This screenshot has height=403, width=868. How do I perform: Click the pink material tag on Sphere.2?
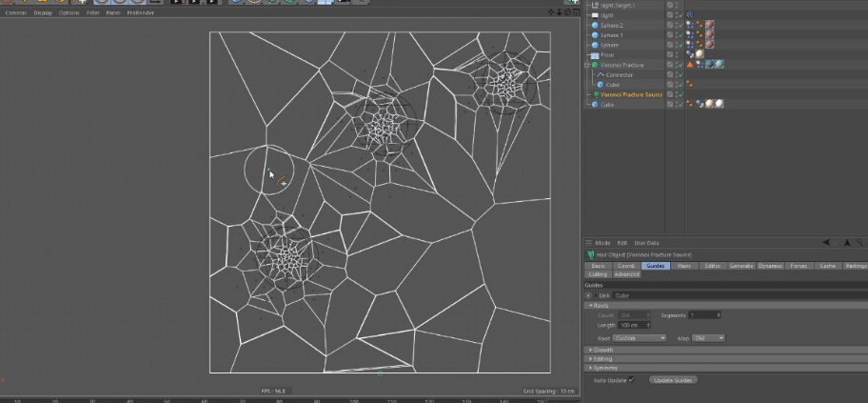coord(709,26)
